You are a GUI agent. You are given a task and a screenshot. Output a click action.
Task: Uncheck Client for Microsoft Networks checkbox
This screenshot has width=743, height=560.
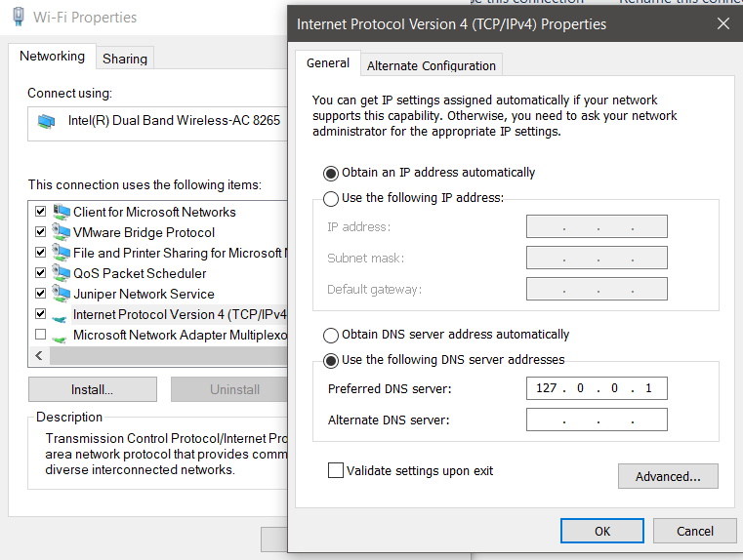click(x=41, y=211)
